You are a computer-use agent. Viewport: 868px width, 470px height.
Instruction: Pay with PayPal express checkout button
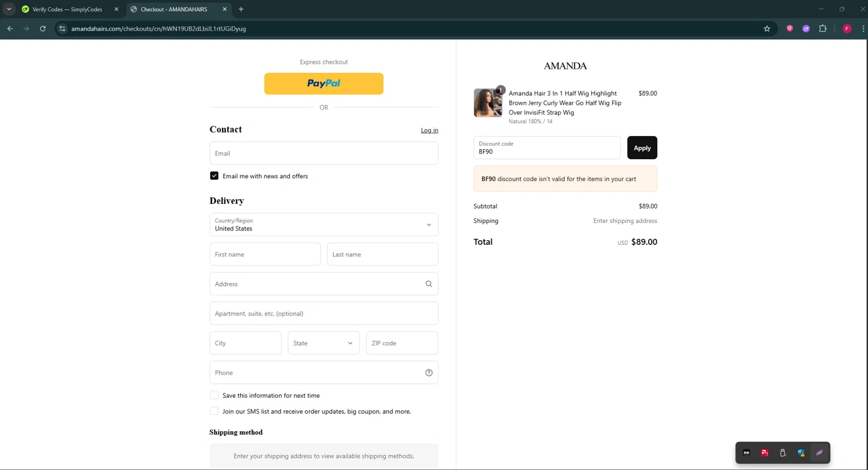[324, 83]
